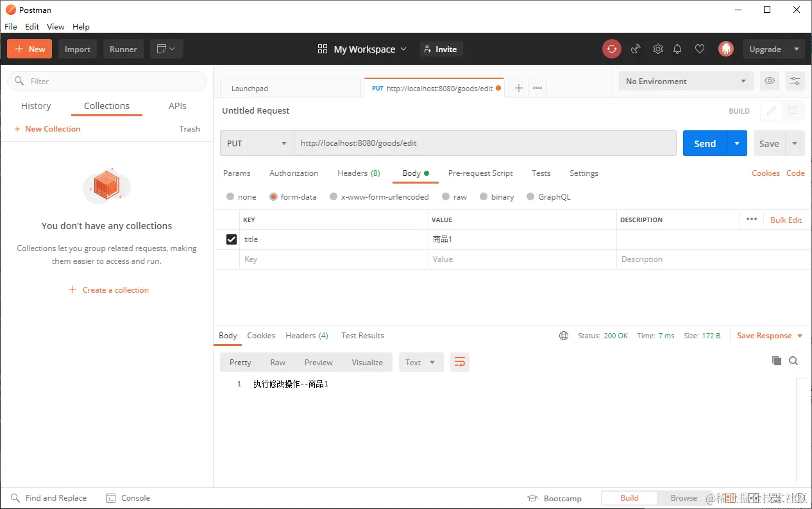Open the Edit menu
Viewport: 812px width, 509px height.
(32, 26)
